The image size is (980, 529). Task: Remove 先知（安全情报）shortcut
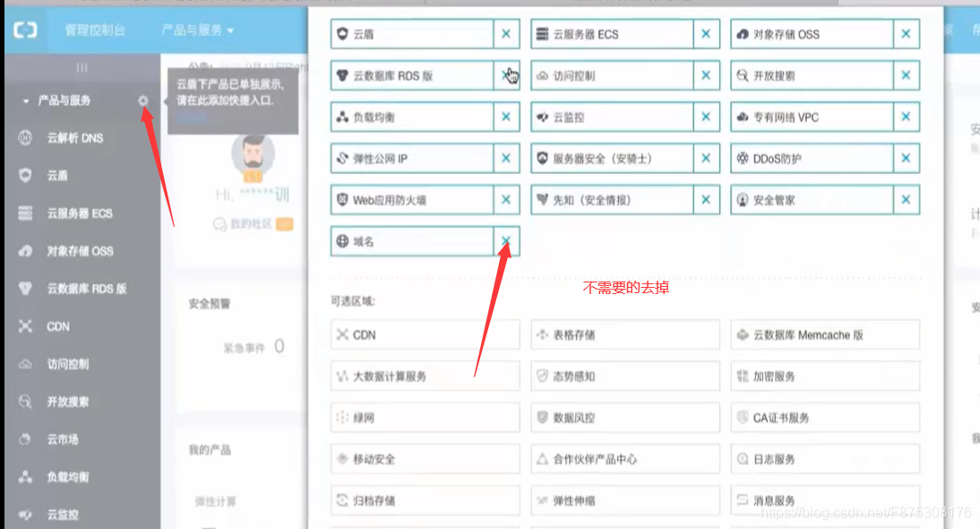tap(706, 199)
